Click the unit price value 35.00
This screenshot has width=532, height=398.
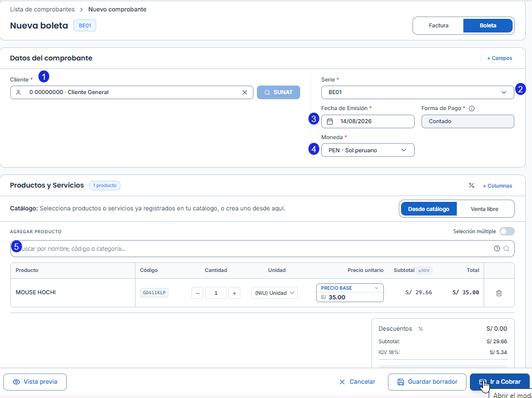(337, 298)
